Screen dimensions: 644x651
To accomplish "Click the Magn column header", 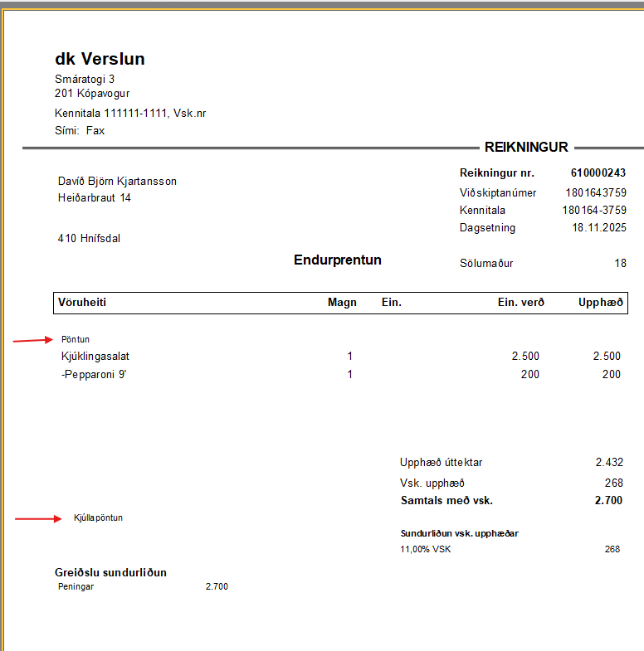I will pos(342,303).
